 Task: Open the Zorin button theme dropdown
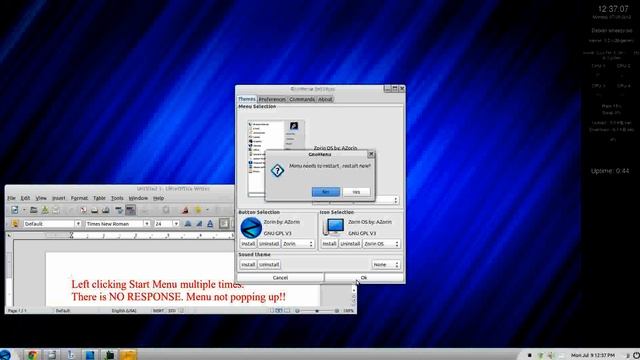[298, 244]
